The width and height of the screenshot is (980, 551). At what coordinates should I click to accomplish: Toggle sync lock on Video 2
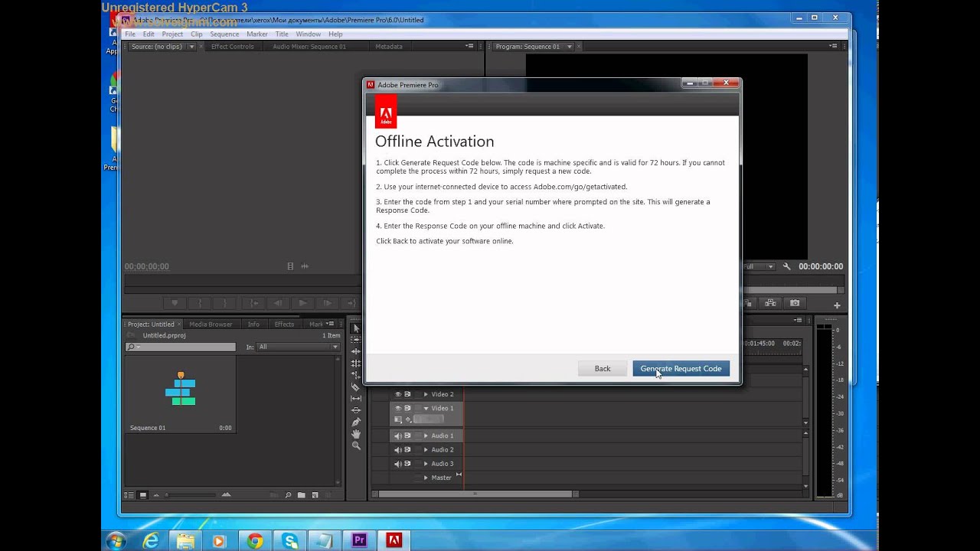[407, 394]
